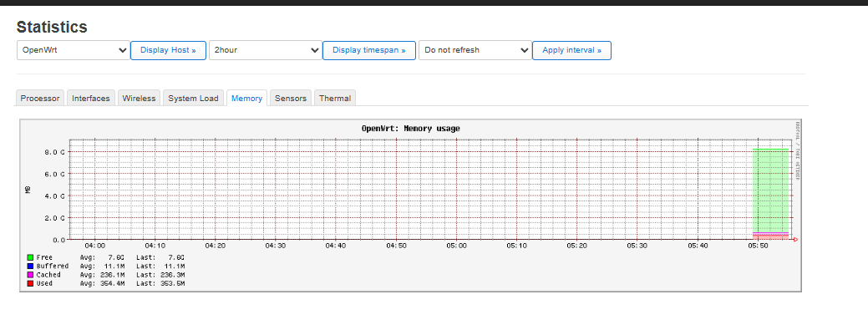
Task: Go to the System Load tab
Action: click(193, 99)
